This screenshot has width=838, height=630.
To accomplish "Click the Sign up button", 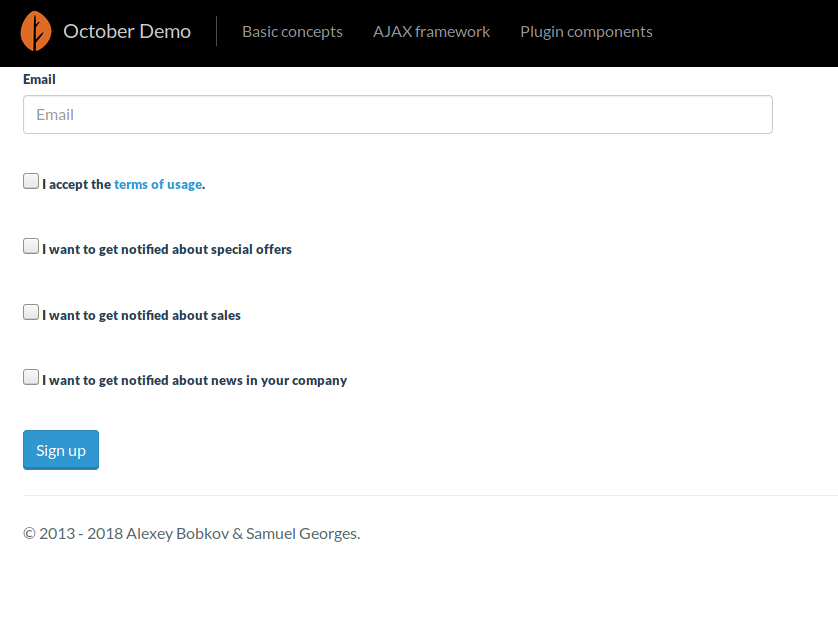I will click(61, 450).
